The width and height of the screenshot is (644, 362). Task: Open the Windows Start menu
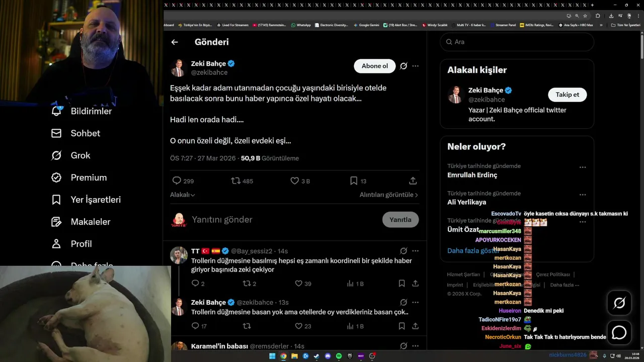272,356
